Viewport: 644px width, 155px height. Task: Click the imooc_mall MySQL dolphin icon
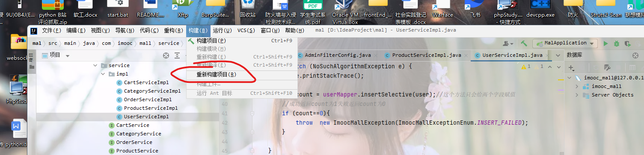578,78
